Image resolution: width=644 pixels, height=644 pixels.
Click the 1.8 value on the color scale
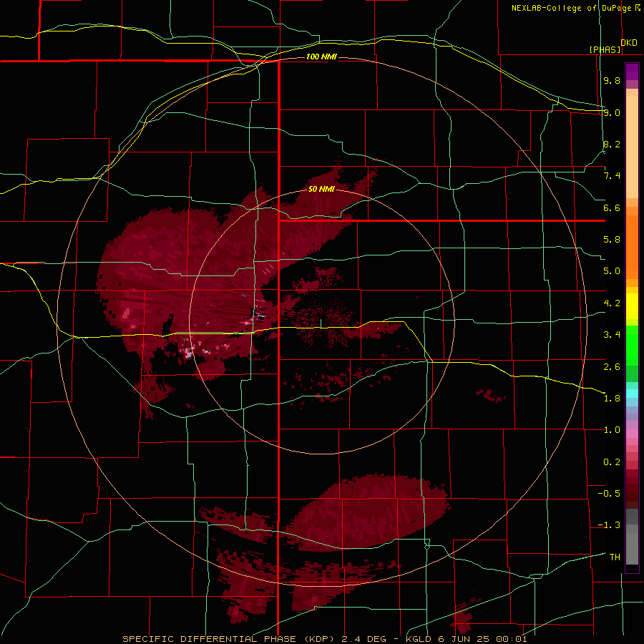pos(612,399)
